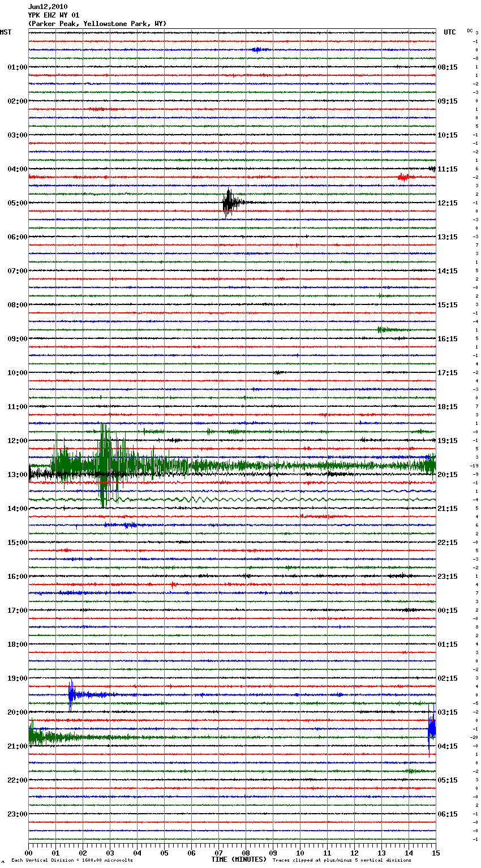The width and height of the screenshot is (481, 868).
Task: Select the 02:00 MST time label
Action: [x=17, y=101]
